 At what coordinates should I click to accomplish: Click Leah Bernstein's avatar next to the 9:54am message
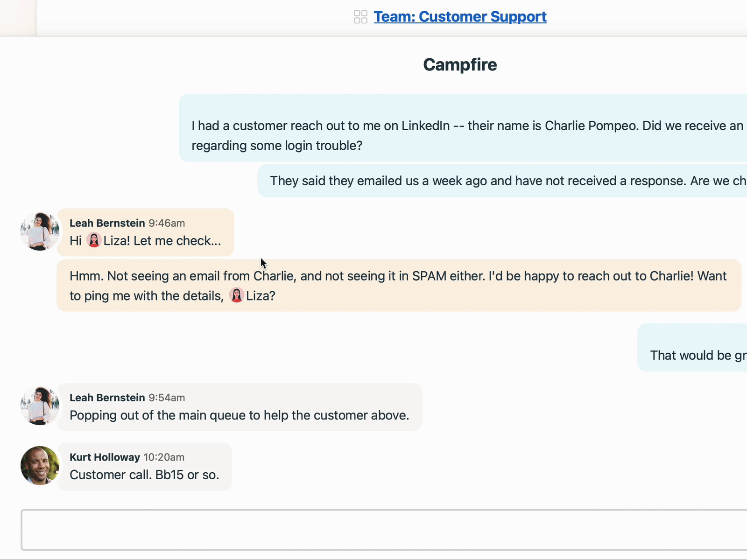click(40, 405)
